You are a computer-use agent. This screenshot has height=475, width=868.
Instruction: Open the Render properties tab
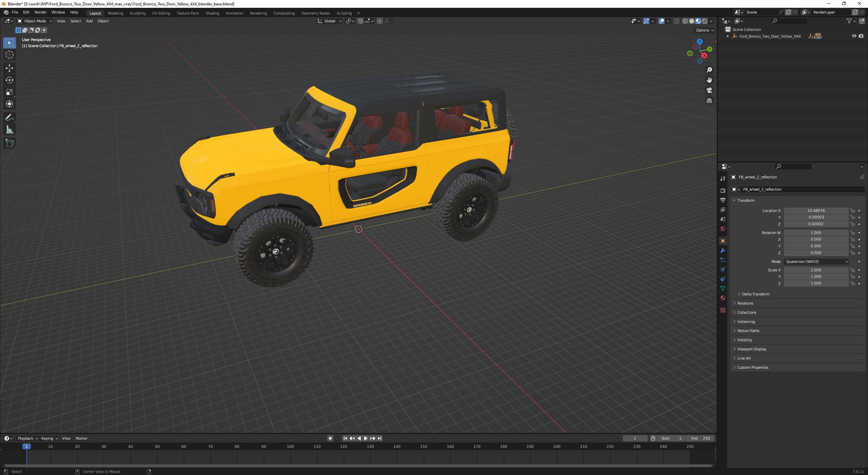[723, 190]
